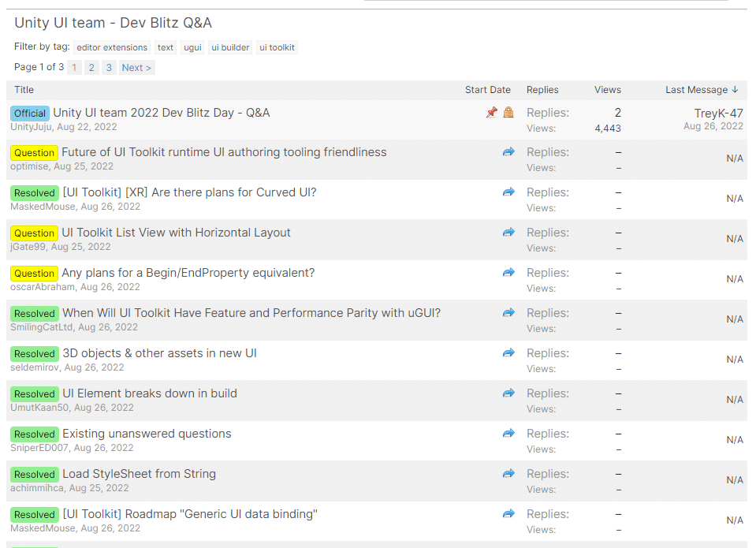Open 'Unity UI team 2022 Dev Blitz Day' thread
This screenshot has width=756, height=548.
[x=161, y=113]
